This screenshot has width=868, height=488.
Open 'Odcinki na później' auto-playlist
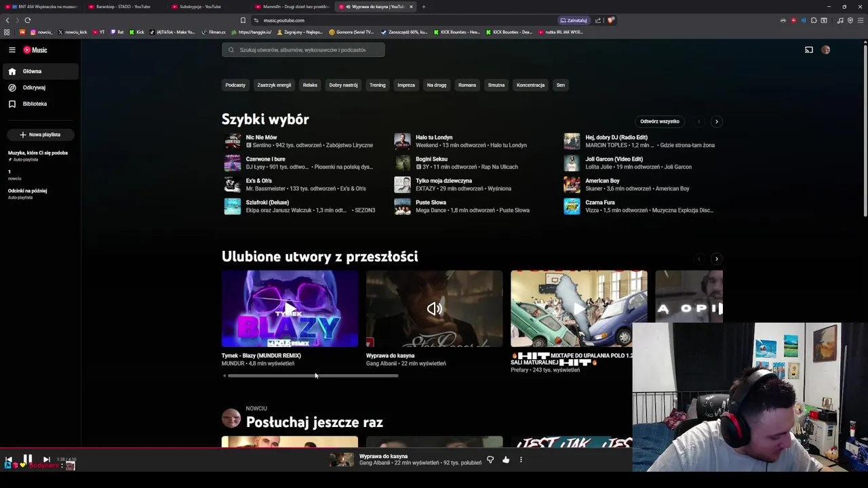tap(28, 194)
